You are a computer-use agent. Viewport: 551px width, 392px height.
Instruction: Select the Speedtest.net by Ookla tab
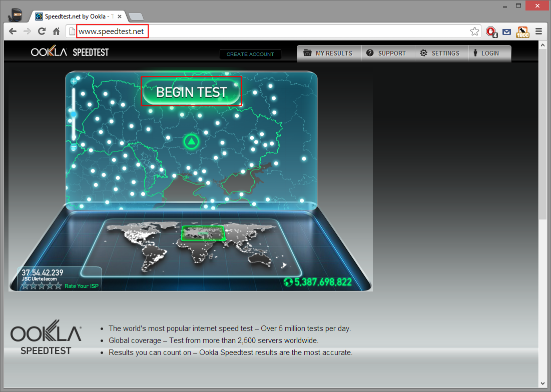tap(79, 16)
